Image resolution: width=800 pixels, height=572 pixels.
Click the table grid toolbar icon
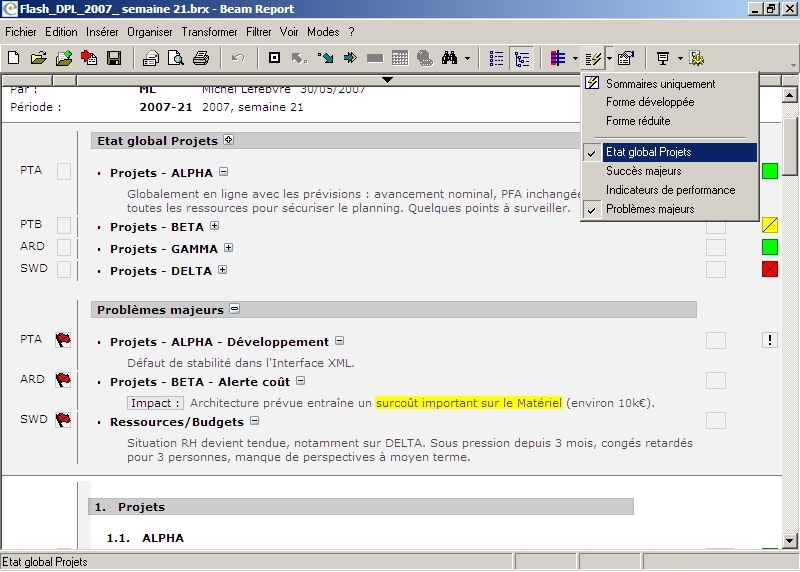(400, 58)
